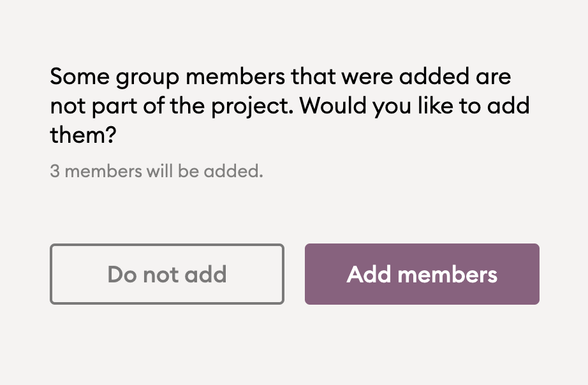Click the '3 members will be added.' note
The image size is (588, 385).
156,171
